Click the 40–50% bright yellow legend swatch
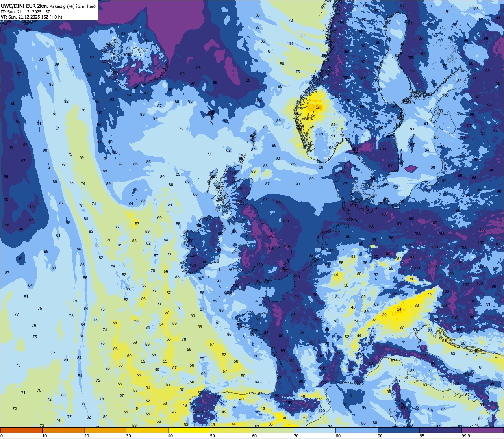Screen dimensions: 504x439 [189, 430]
